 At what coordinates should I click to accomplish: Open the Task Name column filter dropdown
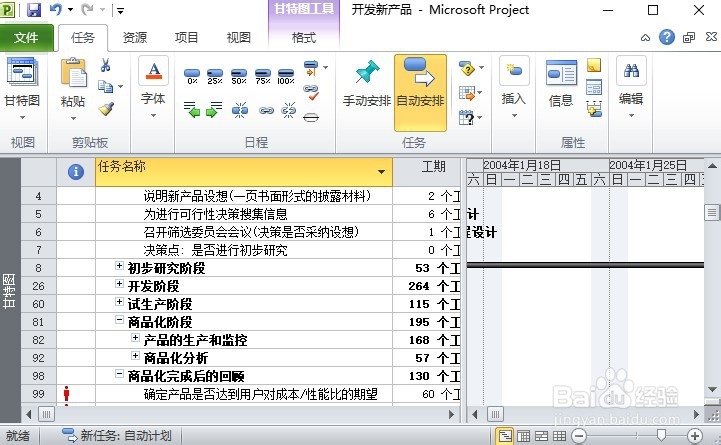point(381,172)
